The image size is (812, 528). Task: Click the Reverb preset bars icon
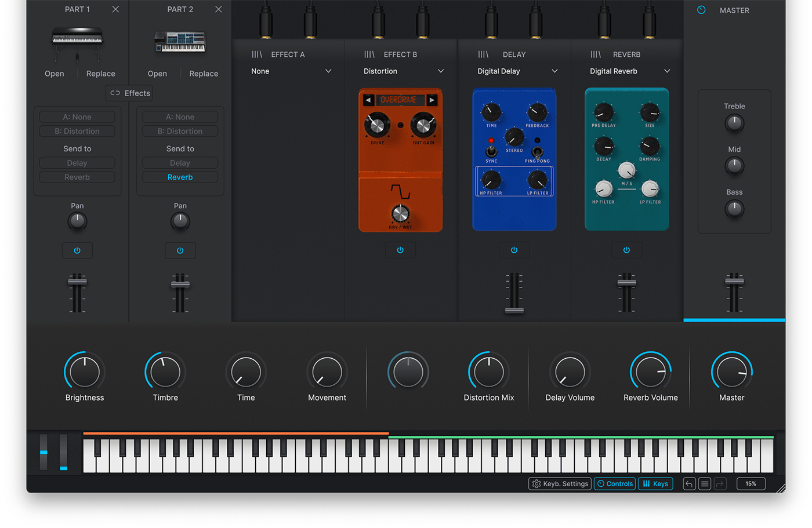(596, 54)
